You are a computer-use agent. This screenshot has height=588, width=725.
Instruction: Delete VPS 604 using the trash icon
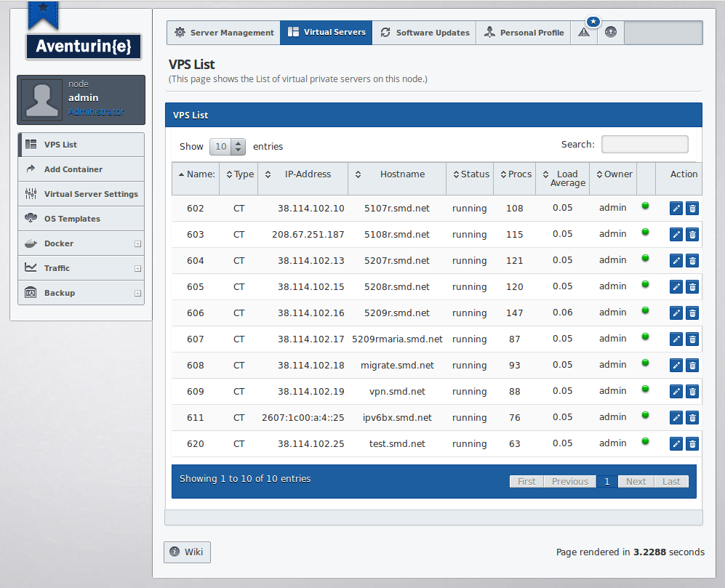point(692,261)
